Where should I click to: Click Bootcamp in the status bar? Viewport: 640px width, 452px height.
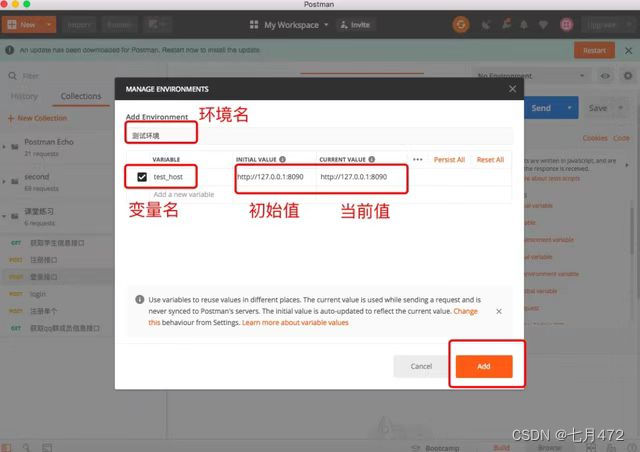pos(437,448)
